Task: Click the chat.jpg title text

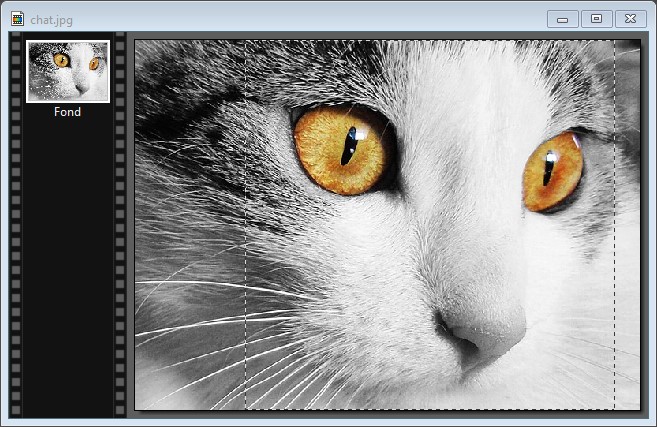Action: pyautogui.click(x=51, y=20)
